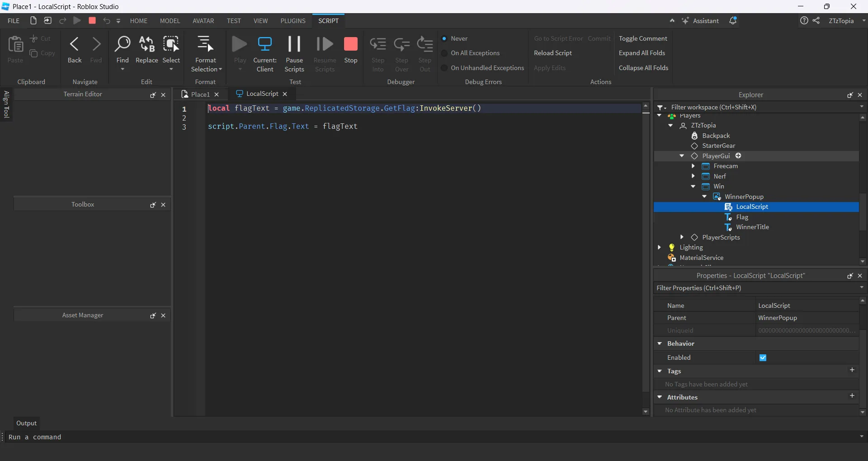Expand the Freecam node
Image resolution: width=868 pixels, height=461 pixels.
(x=693, y=166)
